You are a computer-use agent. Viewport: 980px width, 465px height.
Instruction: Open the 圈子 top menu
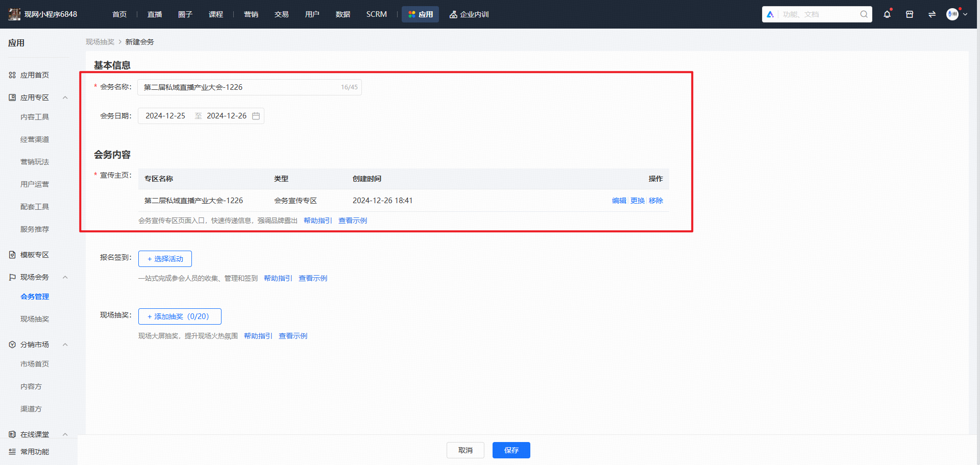point(185,14)
